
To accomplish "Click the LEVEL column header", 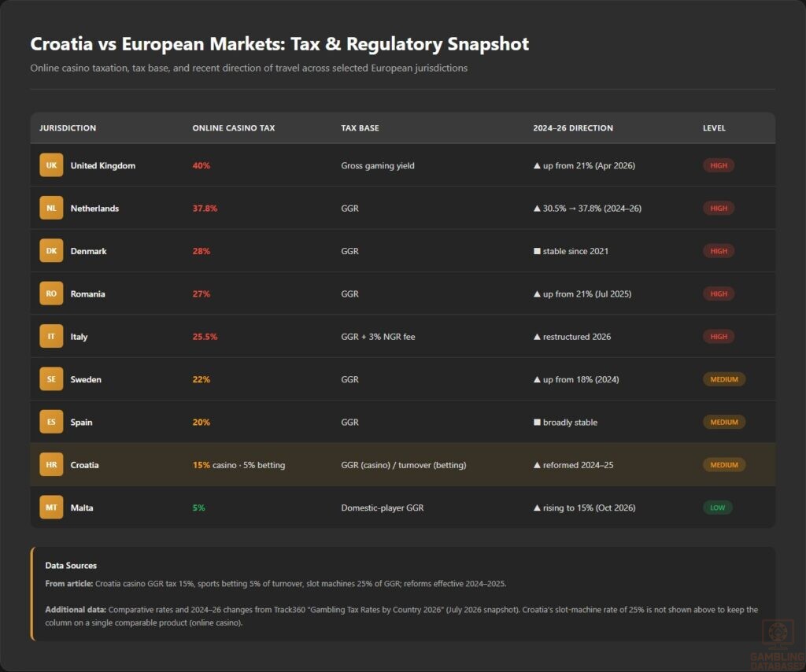I will click(714, 128).
